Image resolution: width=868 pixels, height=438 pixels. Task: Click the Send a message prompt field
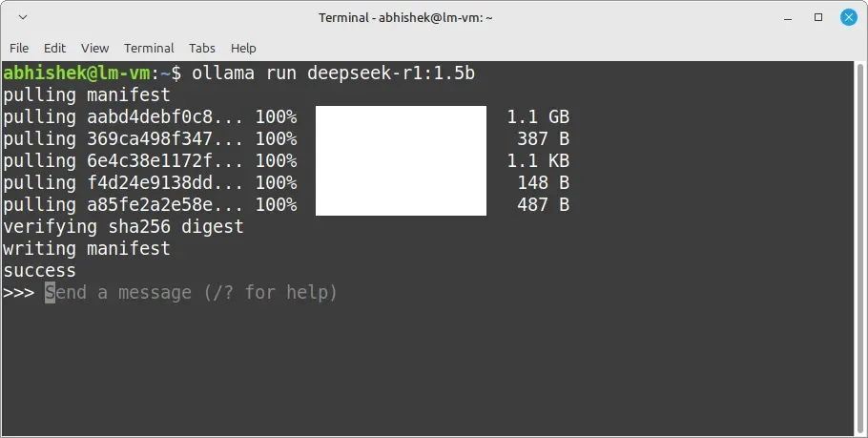[191, 292]
